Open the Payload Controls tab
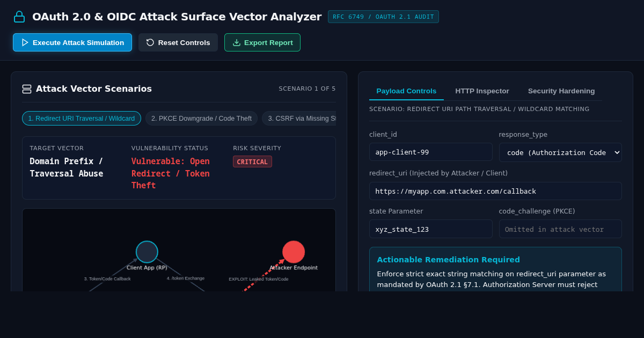The height and width of the screenshot is (338, 644). click(406, 91)
